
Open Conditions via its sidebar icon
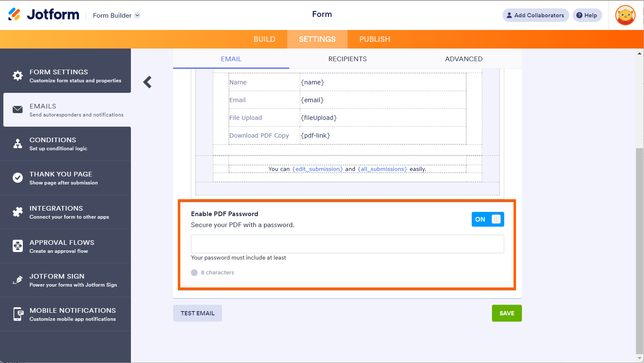[x=17, y=144]
